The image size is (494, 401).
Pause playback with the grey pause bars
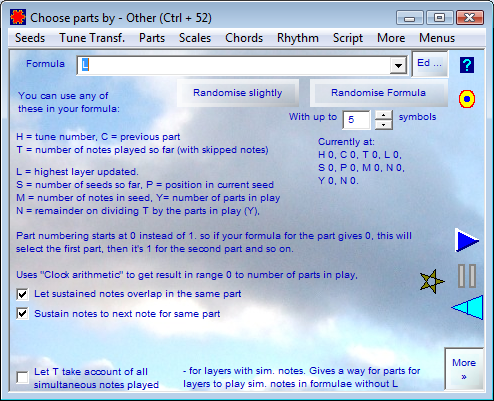[467, 276]
